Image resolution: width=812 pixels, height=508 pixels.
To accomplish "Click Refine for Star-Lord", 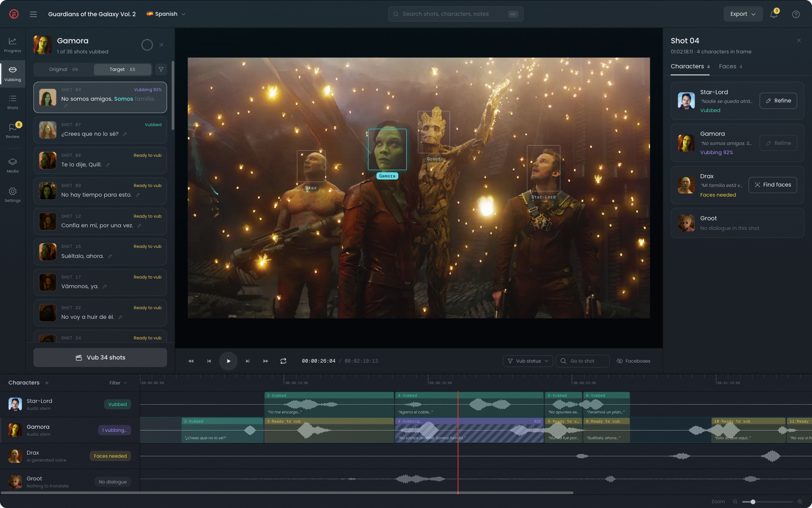I will point(778,101).
